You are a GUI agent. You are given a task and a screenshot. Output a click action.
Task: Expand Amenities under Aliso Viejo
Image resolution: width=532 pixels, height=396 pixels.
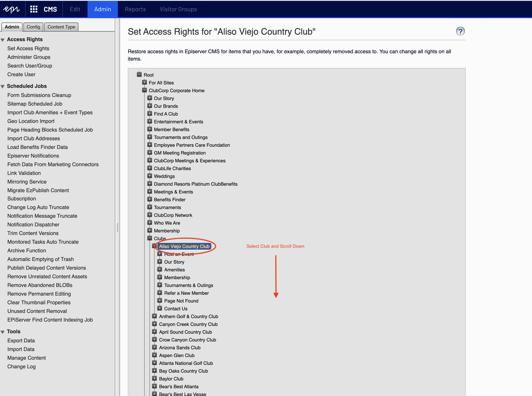point(160,269)
